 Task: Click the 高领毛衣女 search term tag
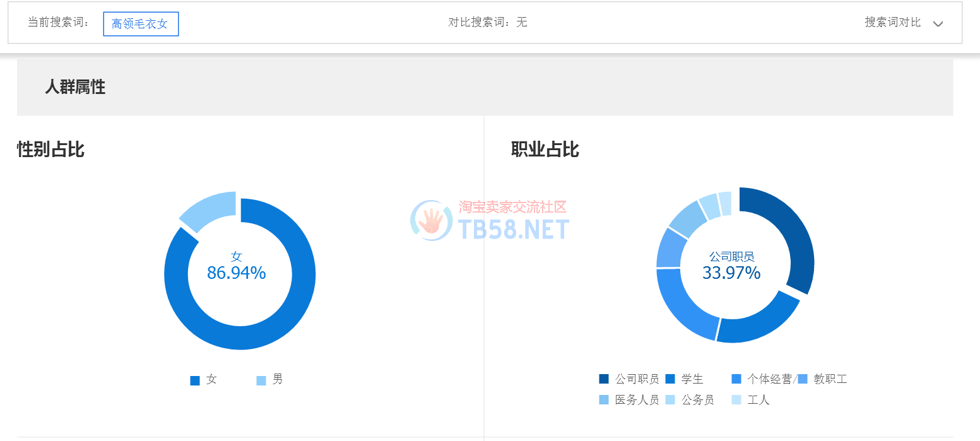(141, 24)
